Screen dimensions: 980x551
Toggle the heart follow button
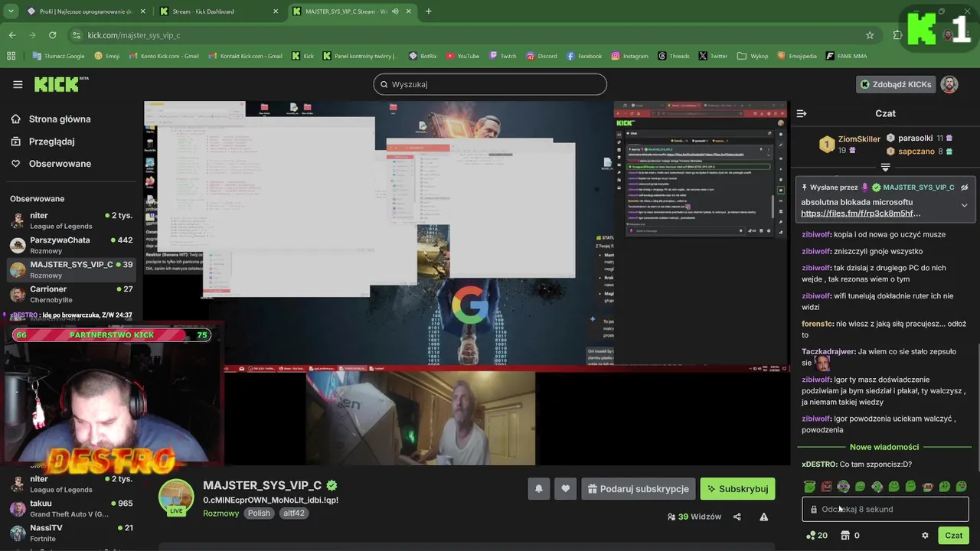tap(565, 489)
